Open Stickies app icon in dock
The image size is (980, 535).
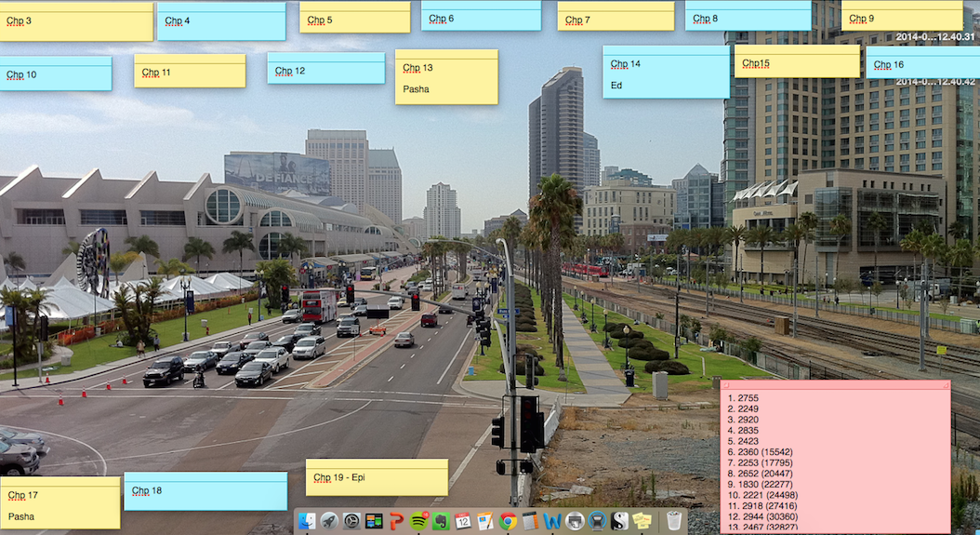[x=642, y=521]
